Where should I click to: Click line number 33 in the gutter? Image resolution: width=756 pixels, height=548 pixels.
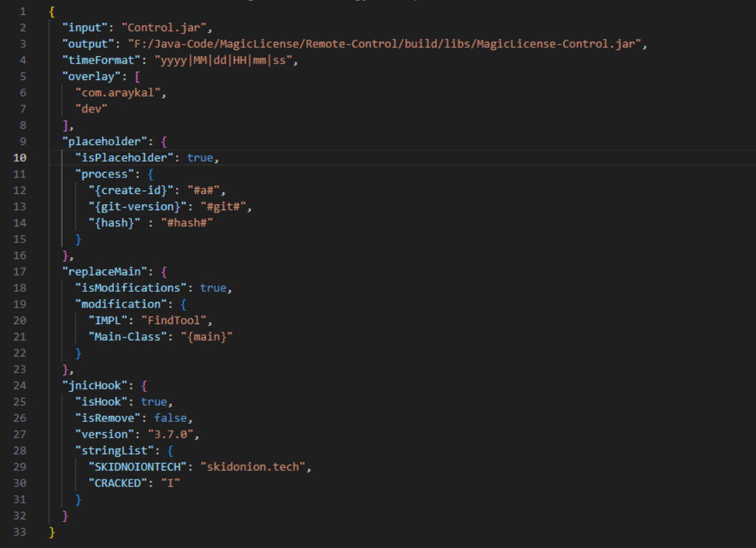coord(20,532)
